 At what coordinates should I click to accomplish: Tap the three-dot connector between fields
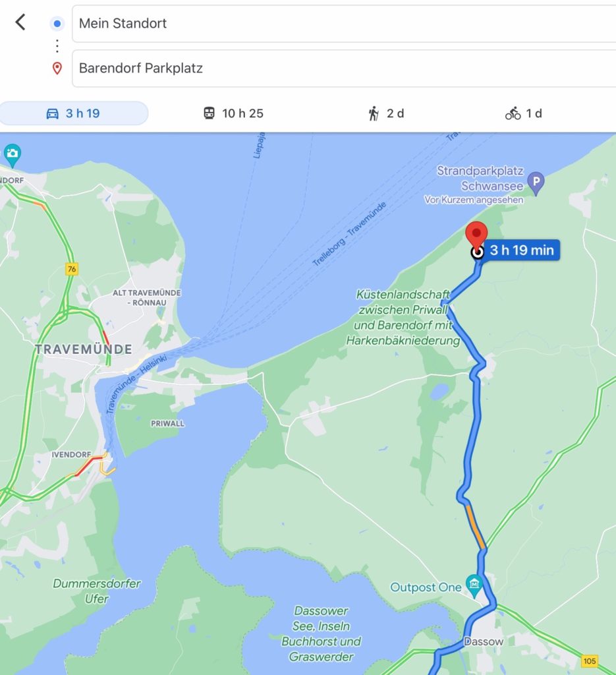point(57,46)
